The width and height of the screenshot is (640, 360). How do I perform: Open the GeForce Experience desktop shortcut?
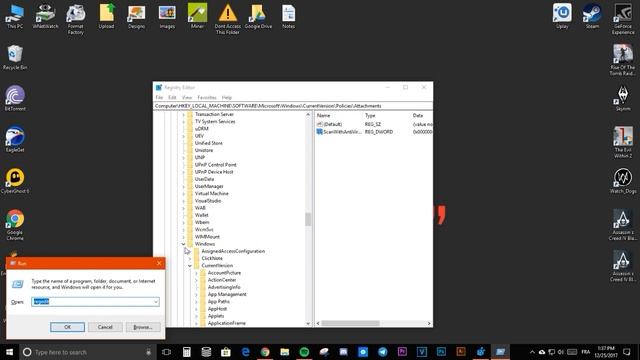623,19
